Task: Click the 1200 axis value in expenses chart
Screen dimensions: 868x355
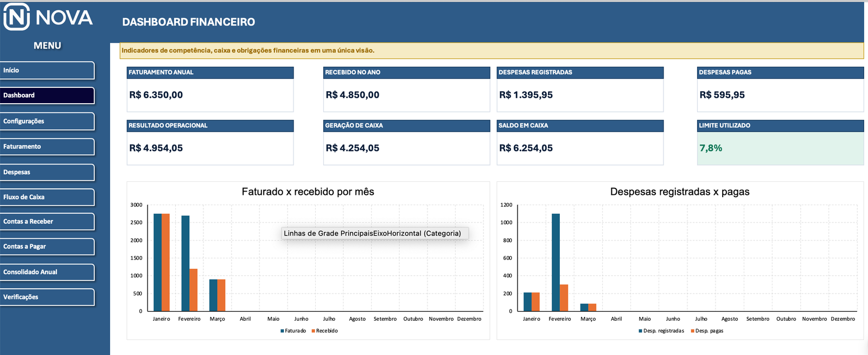Action: 506,205
